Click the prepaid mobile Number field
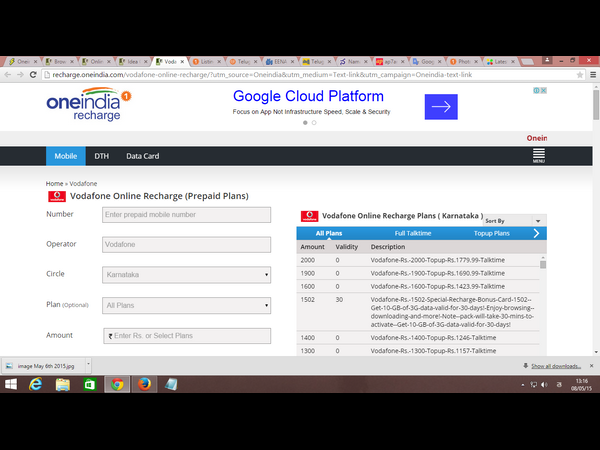 coord(187,214)
